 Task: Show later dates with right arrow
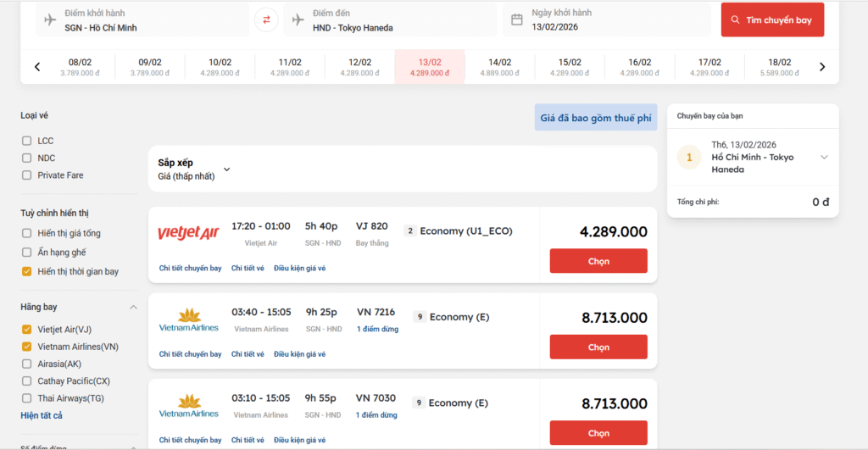click(821, 67)
